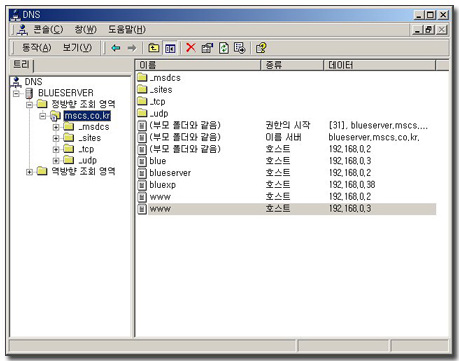Open the 콘솔(C) menu

[48, 30]
